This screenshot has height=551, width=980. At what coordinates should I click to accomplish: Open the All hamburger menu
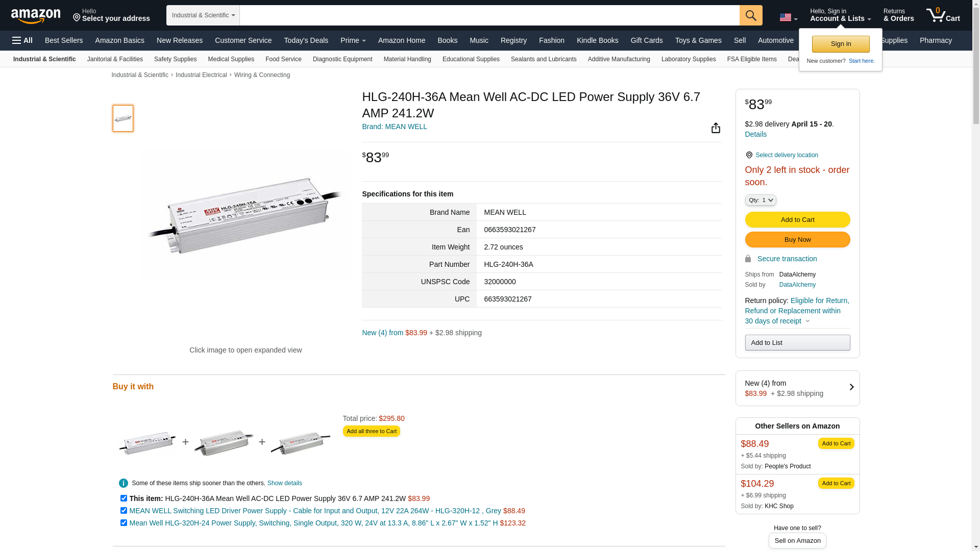pos(22,40)
